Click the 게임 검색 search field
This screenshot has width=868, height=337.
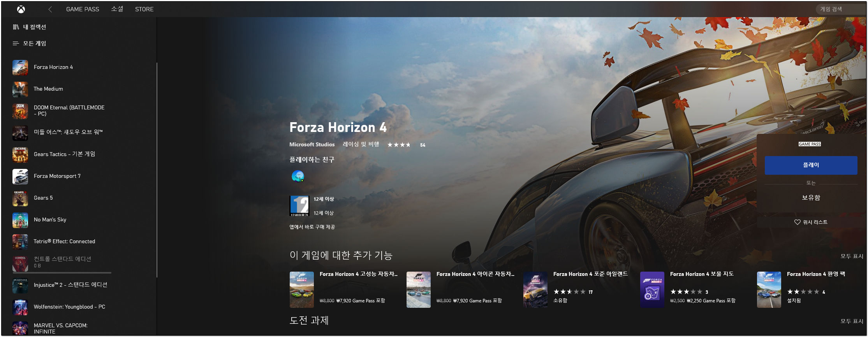pos(840,9)
